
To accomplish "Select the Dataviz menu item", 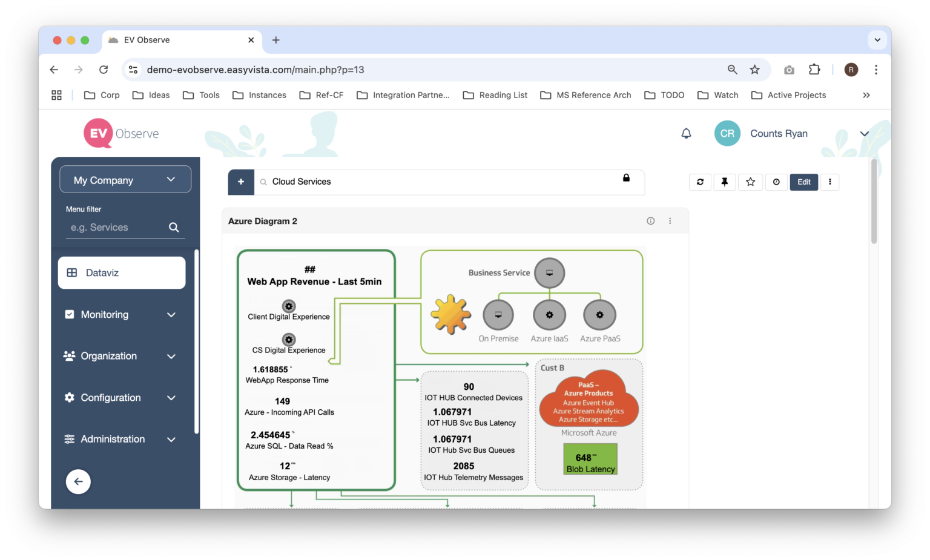I will click(x=122, y=272).
